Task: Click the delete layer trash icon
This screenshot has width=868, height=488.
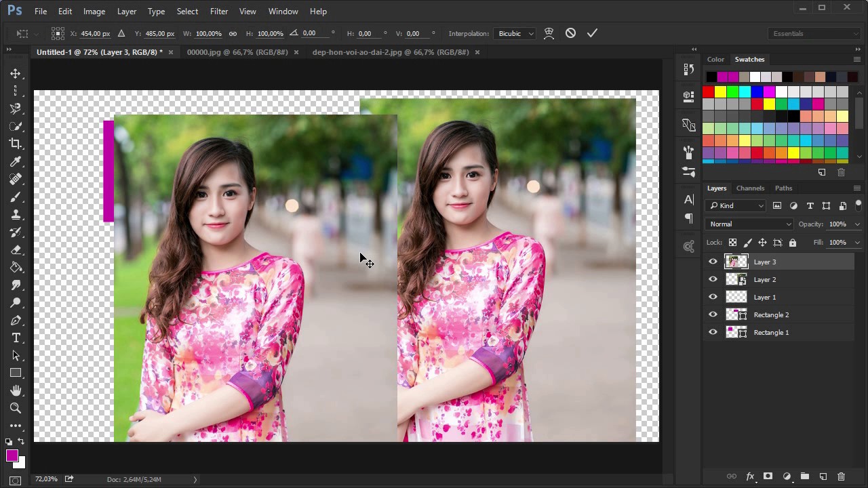Action: coord(841,476)
